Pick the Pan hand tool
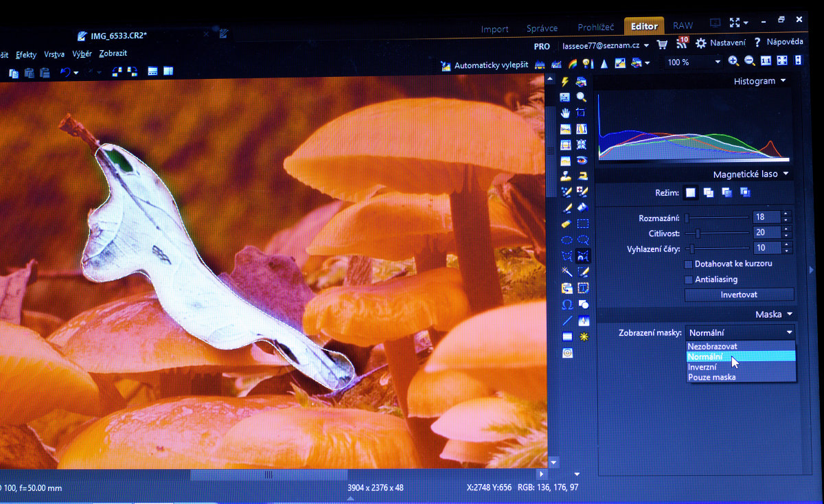This screenshot has height=504, width=824. click(x=565, y=113)
